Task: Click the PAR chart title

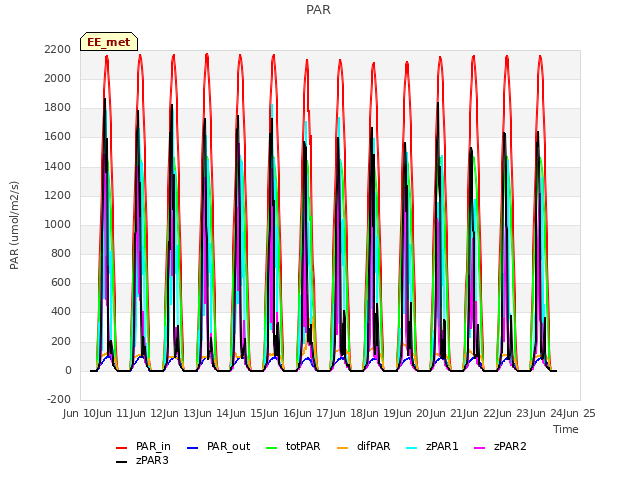Action: click(318, 10)
